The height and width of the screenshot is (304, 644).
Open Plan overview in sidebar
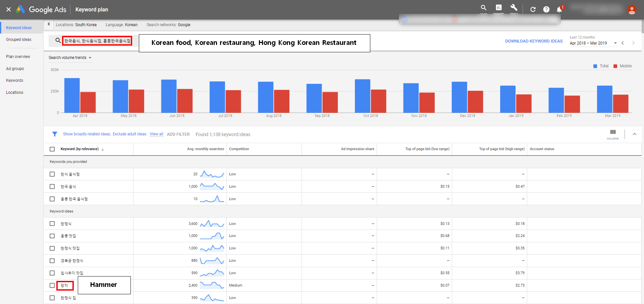pos(18,57)
